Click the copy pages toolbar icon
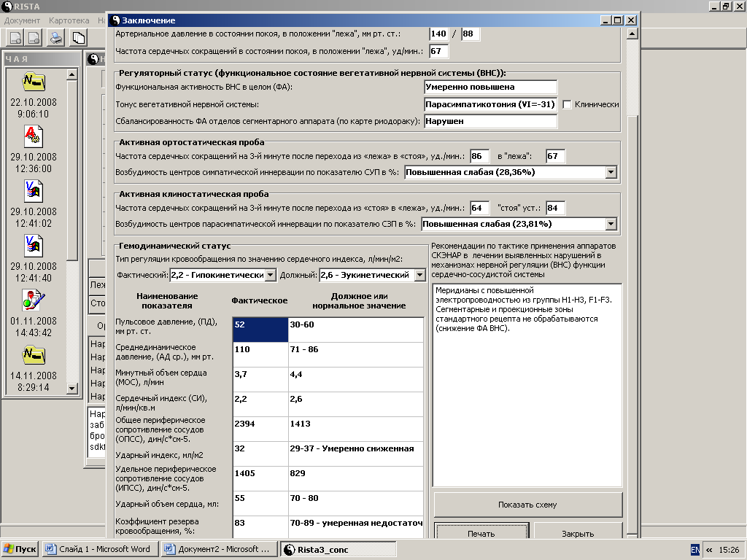Image resolution: width=747 pixels, height=560 pixels. pyautogui.click(x=78, y=38)
